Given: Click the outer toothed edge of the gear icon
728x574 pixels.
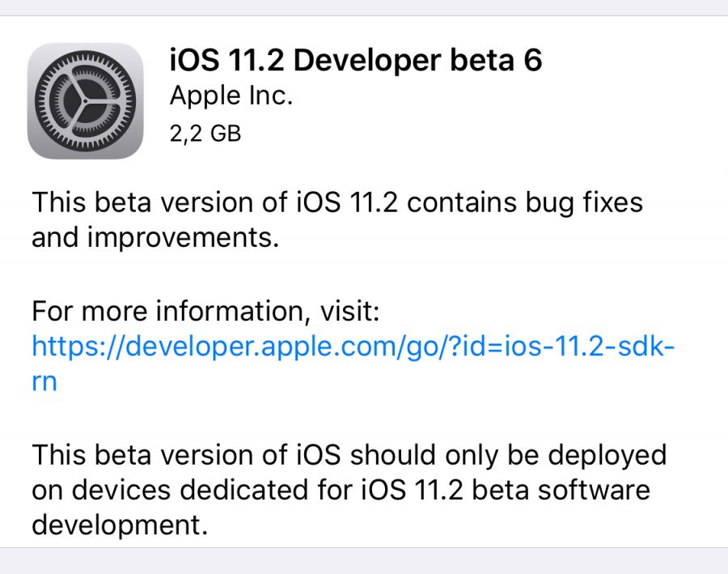Looking at the screenshot, I should click(x=86, y=57).
